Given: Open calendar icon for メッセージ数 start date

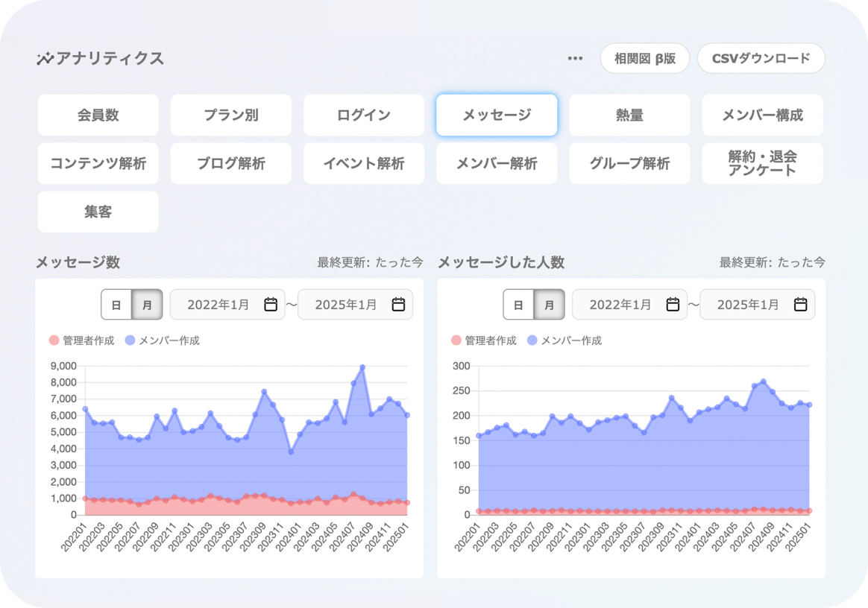Looking at the screenshot, I should tap(271, 304).
